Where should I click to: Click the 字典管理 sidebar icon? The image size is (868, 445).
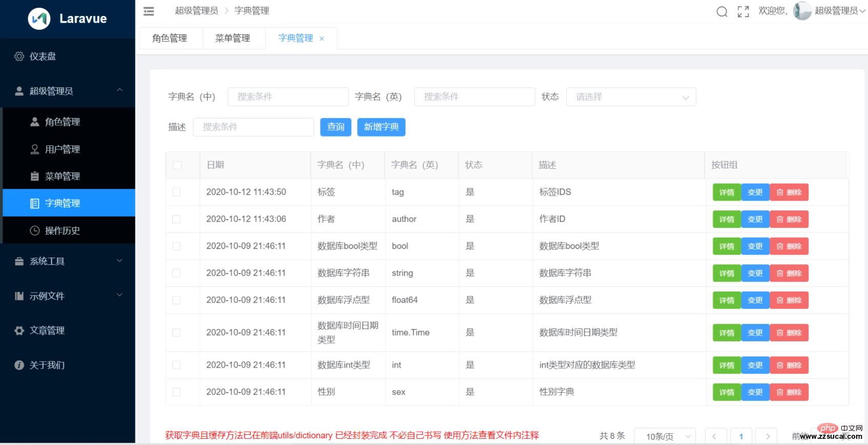35,203
